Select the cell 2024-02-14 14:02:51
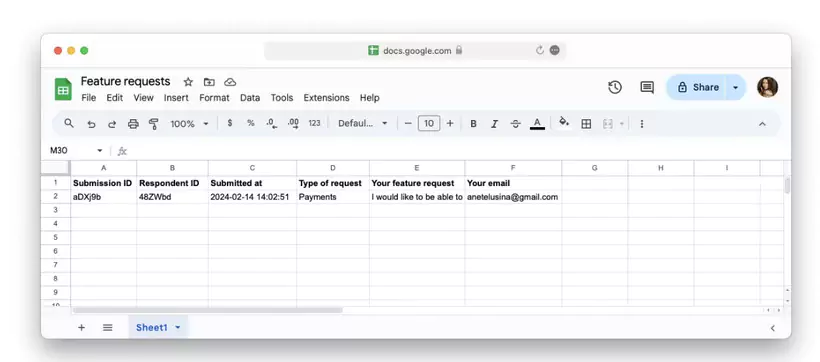 [x=253, y=197]
